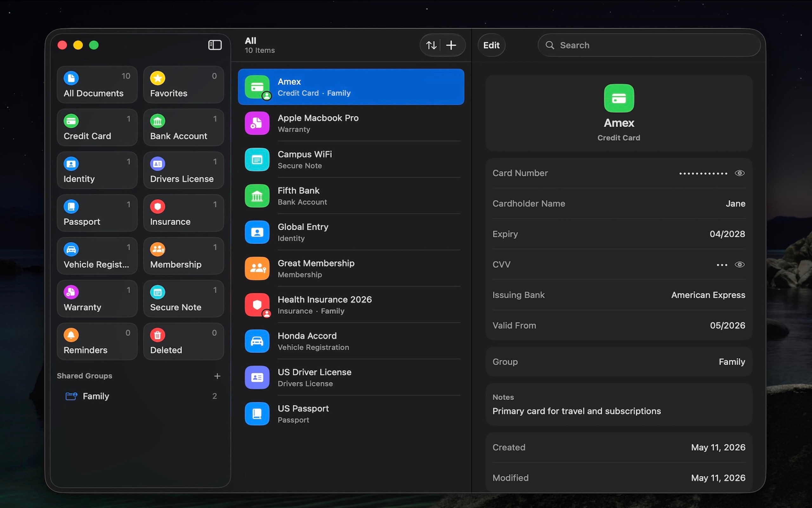Click the Vehicle Registration car icon
This screenshot has width=812, height=508.
tap(71, 249)
